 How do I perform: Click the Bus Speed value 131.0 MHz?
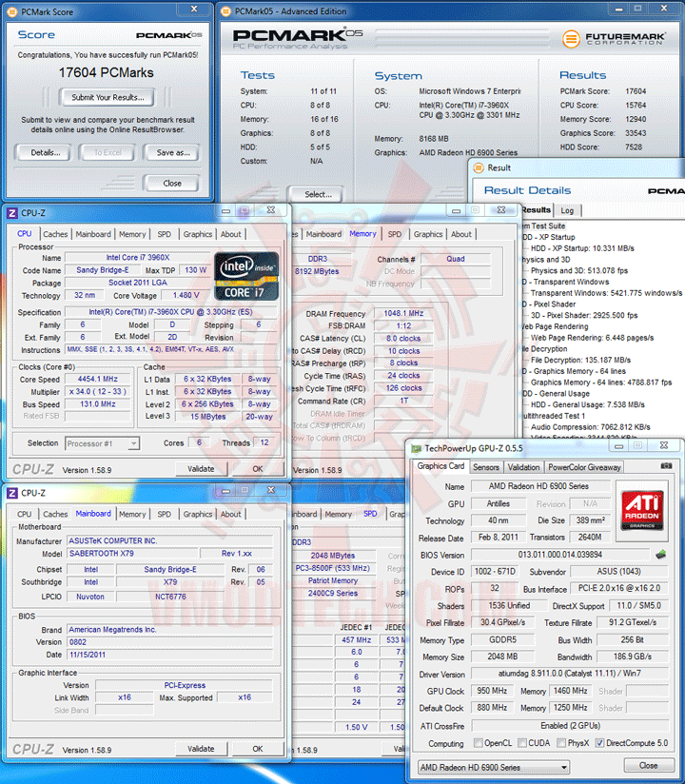pyautogui.click(x=97, y=404)
